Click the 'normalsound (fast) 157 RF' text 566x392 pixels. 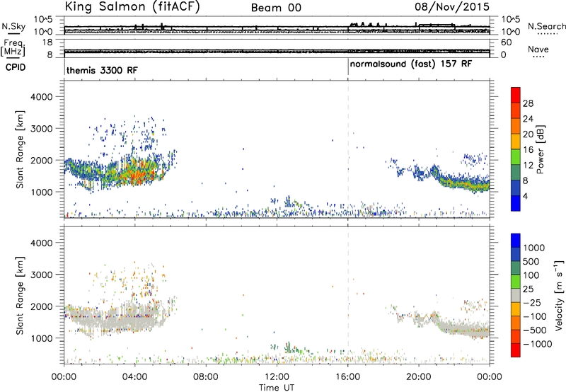click(411, 64)
